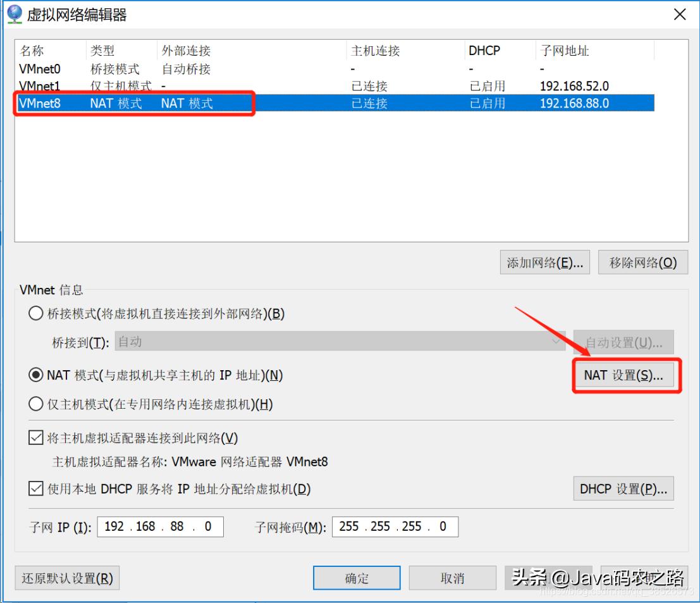Click the 添加网络(E) button
This screenshot has width=700, height=603.
(x=544, y=262)
